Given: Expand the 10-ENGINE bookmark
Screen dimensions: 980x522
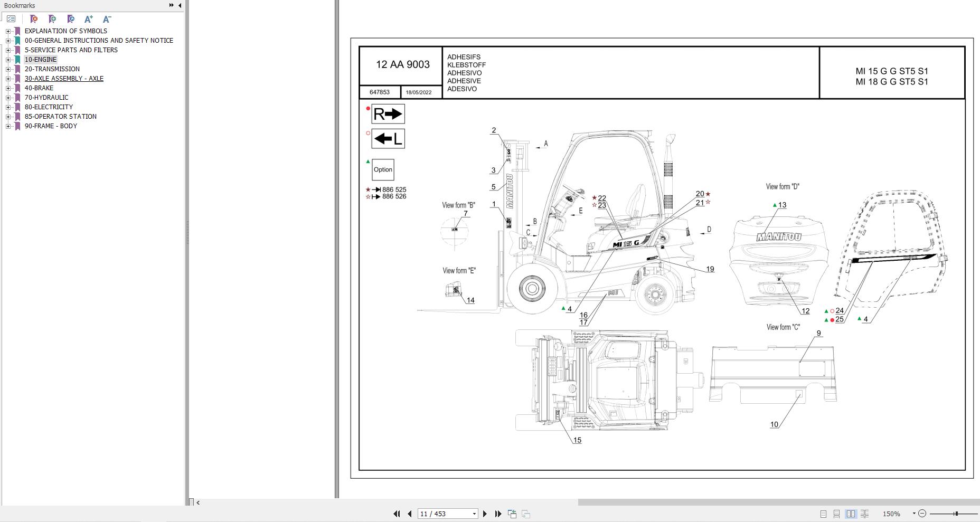Looking at the screenshot, I should tap(8, 60).
